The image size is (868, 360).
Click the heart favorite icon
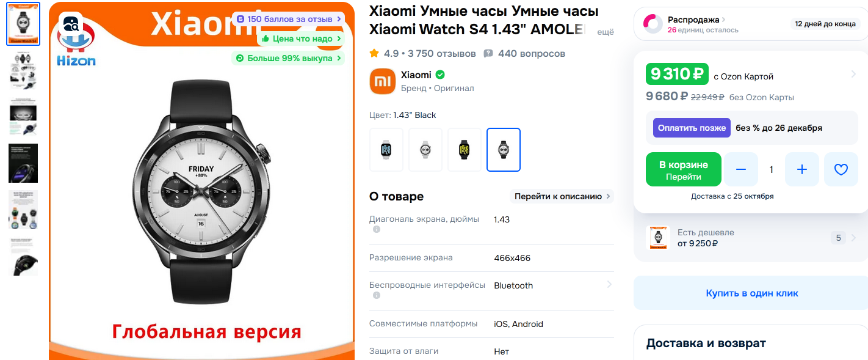pyautogui.click(x=841, y=169)
